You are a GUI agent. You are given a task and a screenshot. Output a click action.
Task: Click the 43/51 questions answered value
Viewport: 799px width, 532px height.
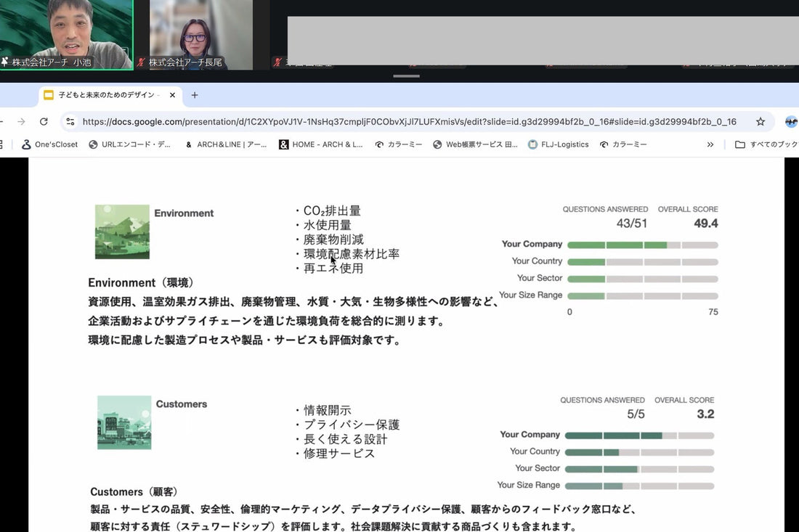coord(631,223)
